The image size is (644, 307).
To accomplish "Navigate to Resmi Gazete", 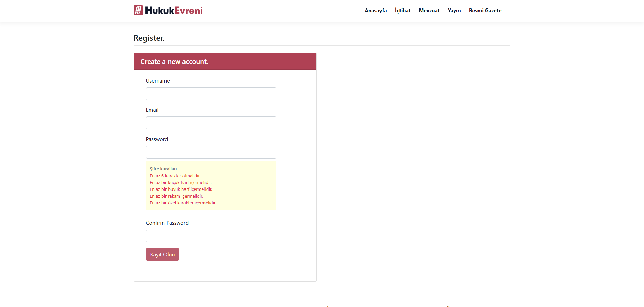I will 485,11.
